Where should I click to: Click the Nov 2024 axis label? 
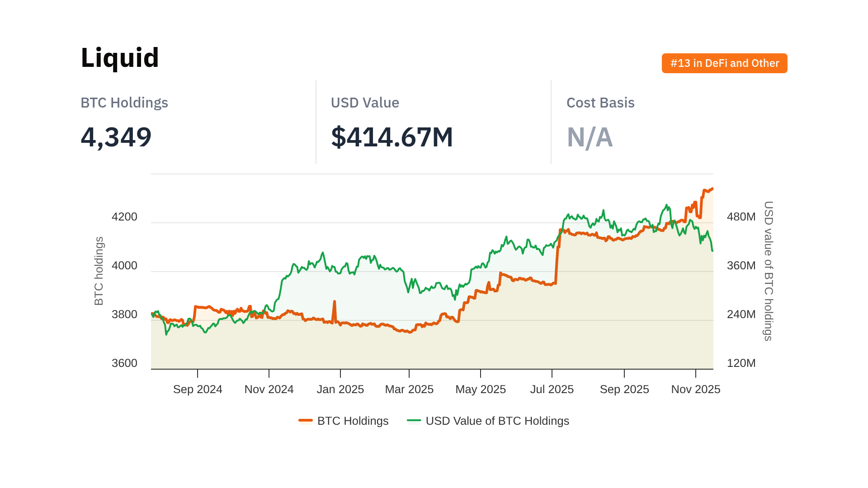click(x=269, y=389)
